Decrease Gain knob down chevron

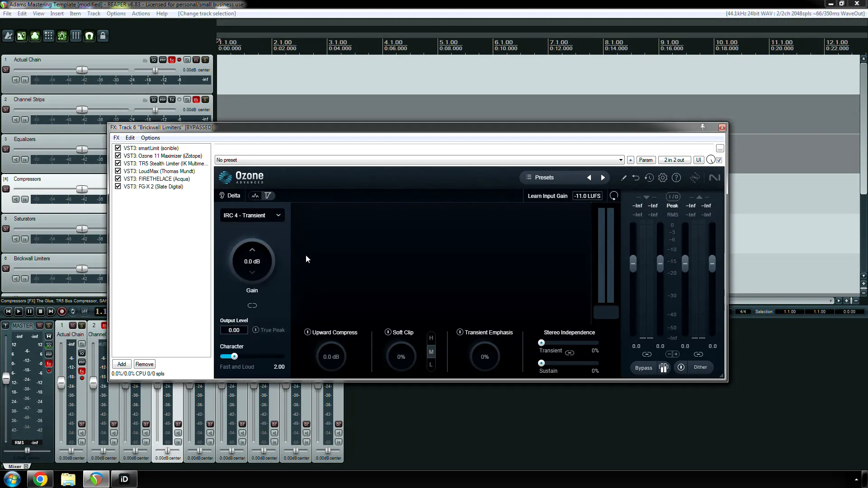point(252,272)
